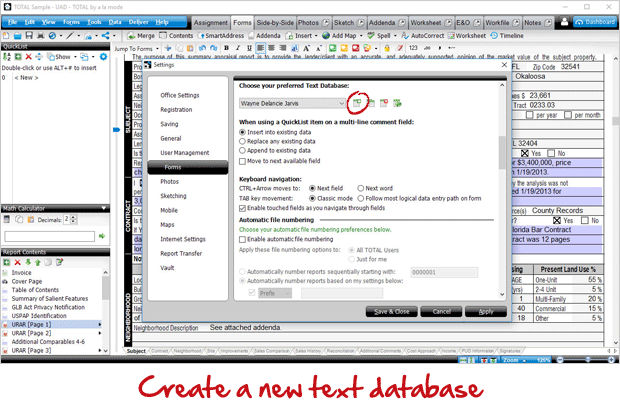Click the circled new text database icon
Screen dimensions: 620x410
357,103
